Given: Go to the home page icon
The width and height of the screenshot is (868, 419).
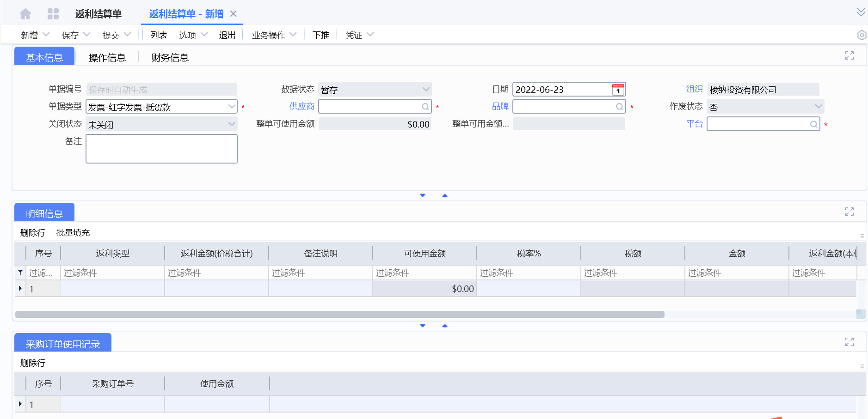Looking at the screenshot, I should (25, 14).
